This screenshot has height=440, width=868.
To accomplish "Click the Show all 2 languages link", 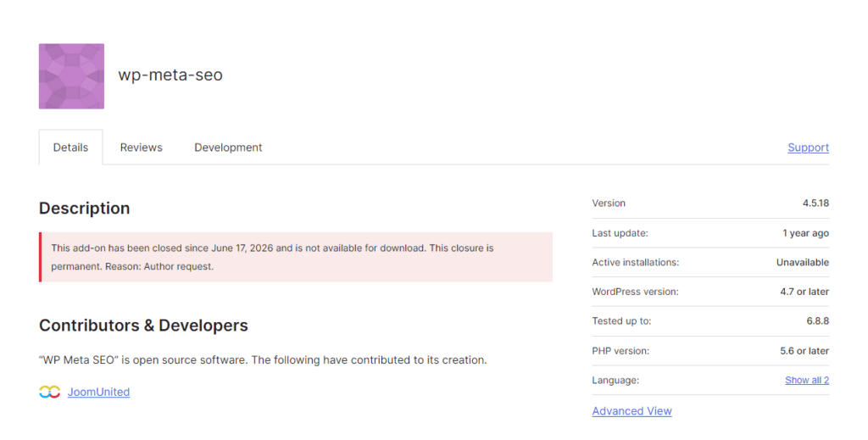I will (x=807, y=380).
